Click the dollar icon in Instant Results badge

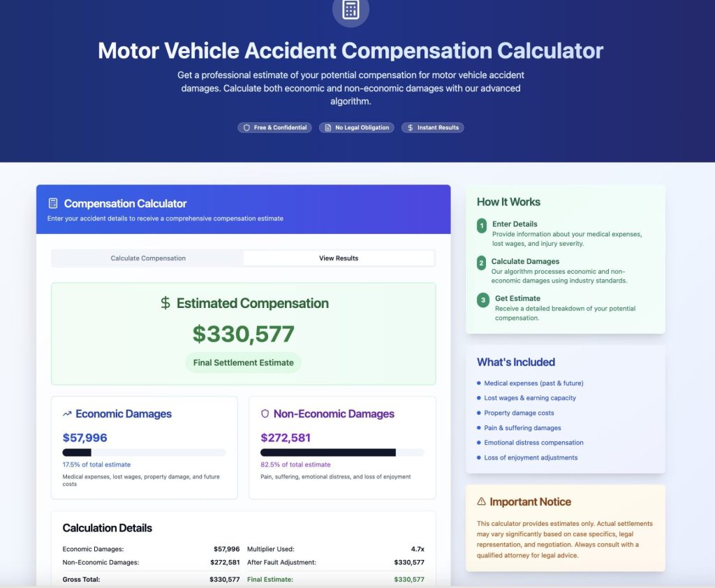pyautogui.click(x=411, y=128)
